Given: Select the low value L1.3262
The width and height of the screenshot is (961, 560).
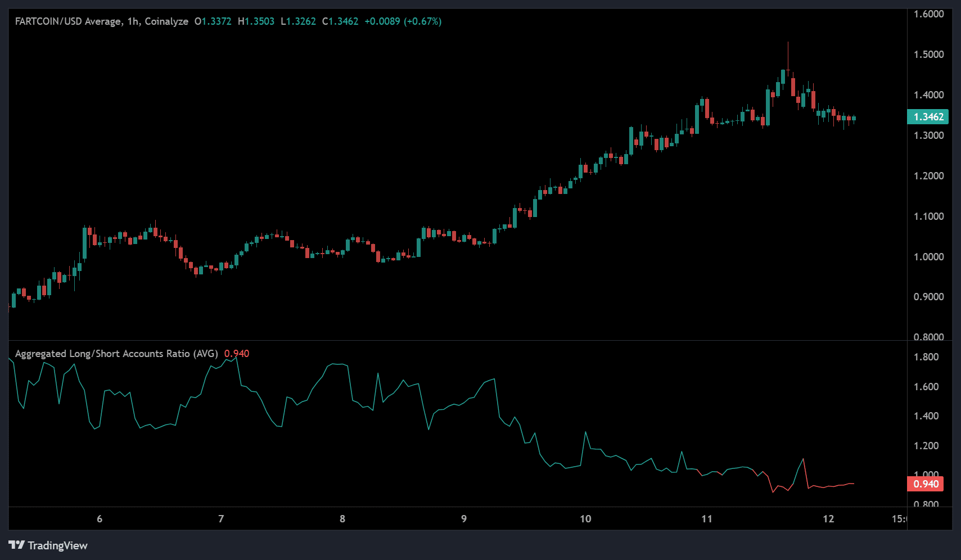Looking at the screenshot, I should coord(299,21).
